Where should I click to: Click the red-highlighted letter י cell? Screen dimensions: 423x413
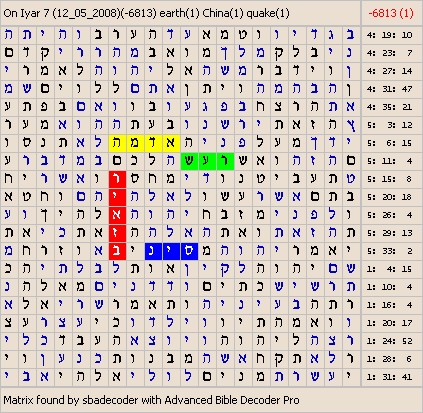coord(117,197)
